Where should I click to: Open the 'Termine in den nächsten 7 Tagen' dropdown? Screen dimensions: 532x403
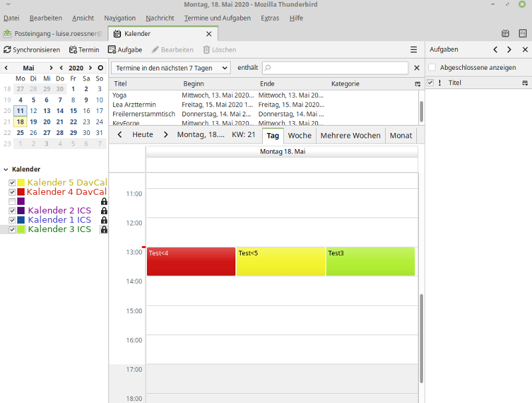(x=170, y=68)
